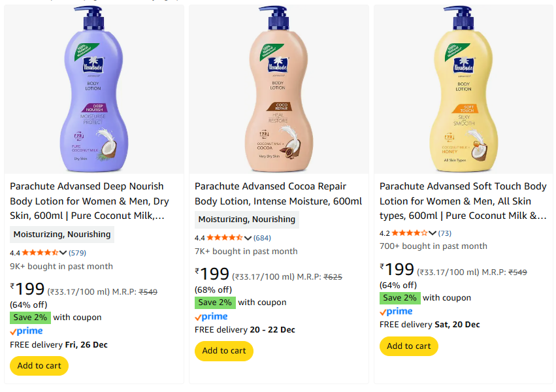Click star rating of Deep Nourish lotion
This screenshot has height=392, width=556.
(x=40, y=253)
